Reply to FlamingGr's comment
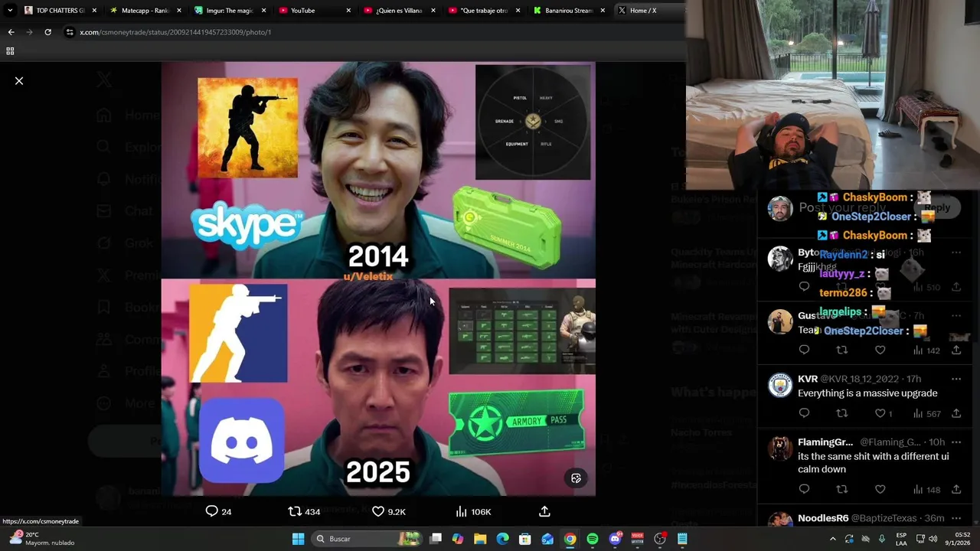Screen dimensions: 980x551 point(804,489)
